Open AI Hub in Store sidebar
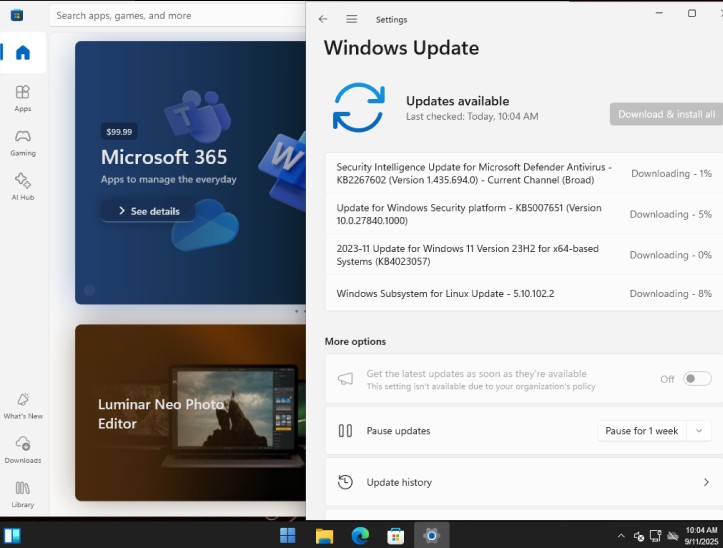723x548 pixels. [23, 187]
